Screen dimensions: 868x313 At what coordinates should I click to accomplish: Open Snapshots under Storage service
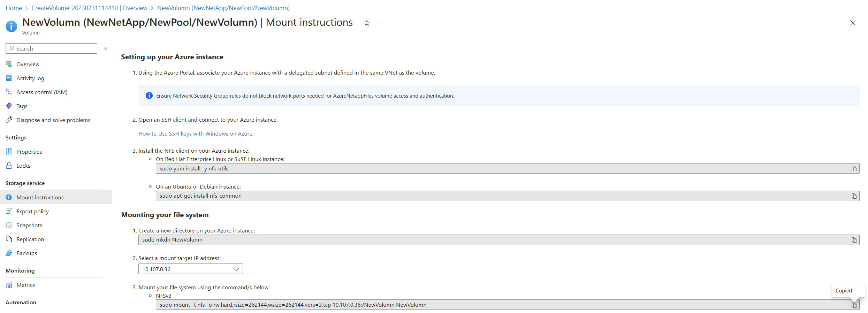29,225
